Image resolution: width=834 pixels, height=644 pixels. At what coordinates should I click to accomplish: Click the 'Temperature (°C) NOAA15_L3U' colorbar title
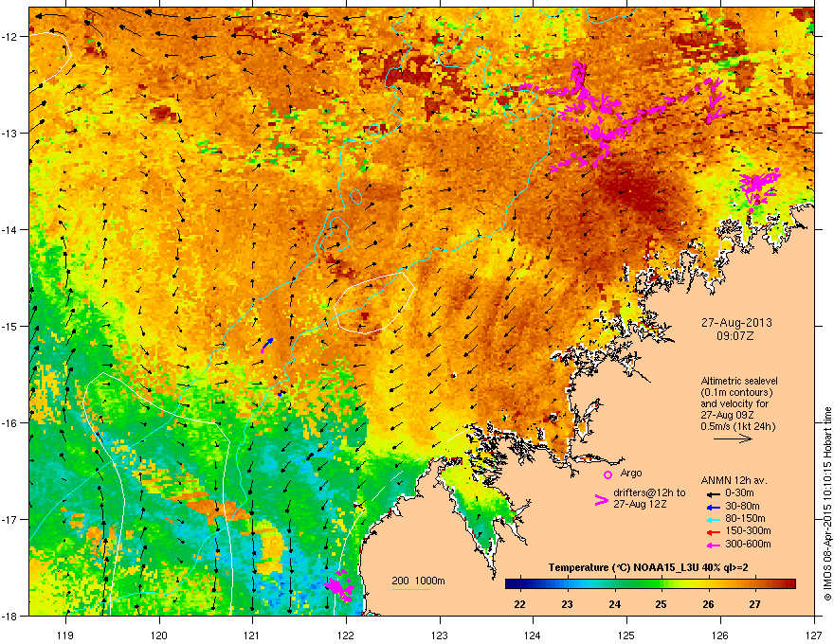click(648, 567)
